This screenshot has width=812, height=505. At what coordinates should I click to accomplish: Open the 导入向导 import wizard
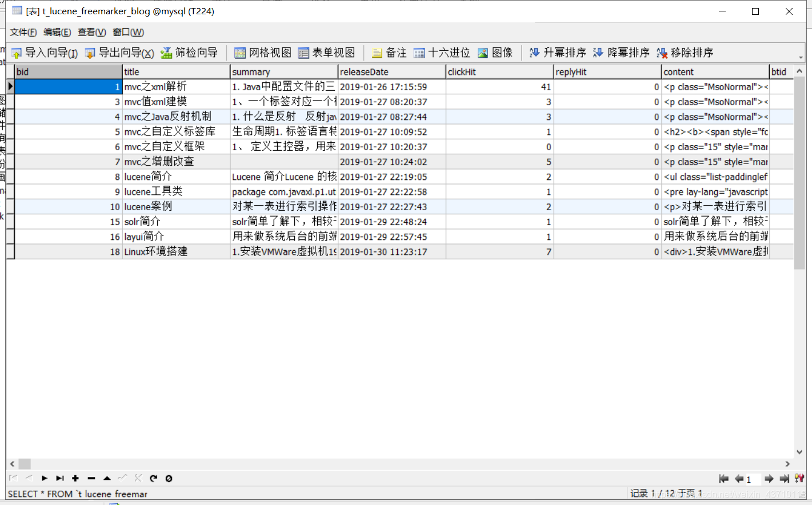(45, 53)
